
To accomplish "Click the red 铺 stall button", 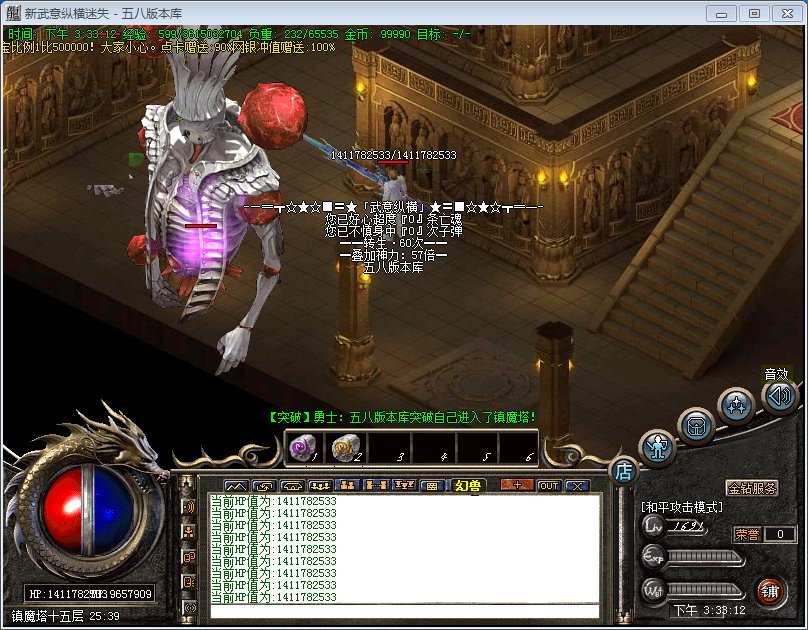I will pyautogui.click(x=770, y=591).
